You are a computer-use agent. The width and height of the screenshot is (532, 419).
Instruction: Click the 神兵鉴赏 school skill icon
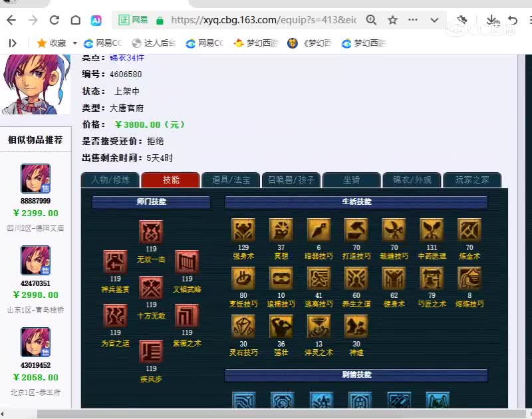pyautogui.click(x=115, y=261)
